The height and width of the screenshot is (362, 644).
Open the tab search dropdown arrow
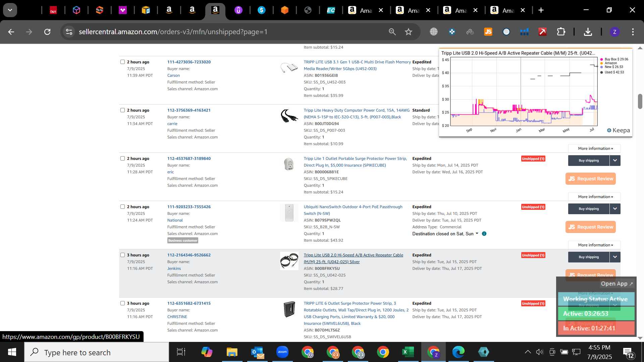(10, 10)
